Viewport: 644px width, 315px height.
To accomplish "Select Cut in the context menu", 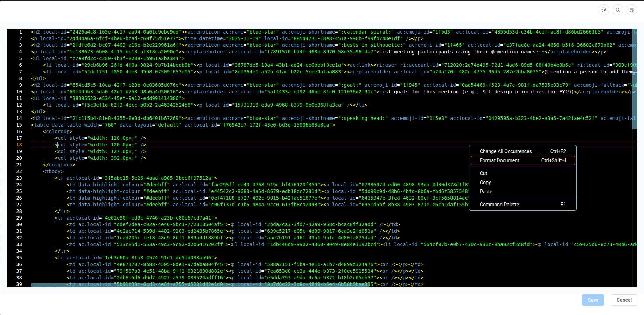I will 483,173.
